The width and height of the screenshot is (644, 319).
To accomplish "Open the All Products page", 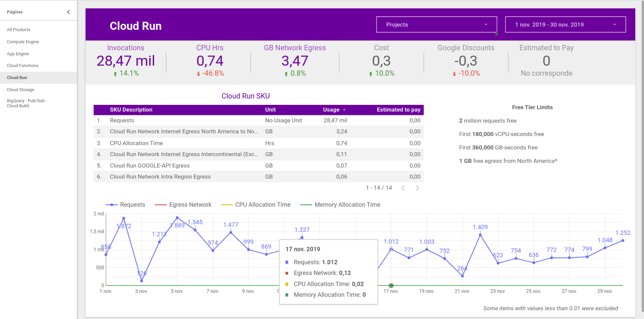I will (19, 30).
